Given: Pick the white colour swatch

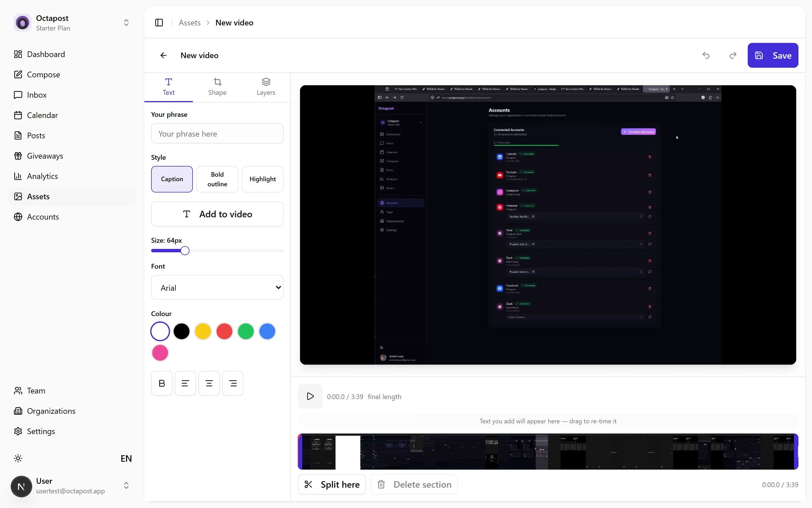Looking at the screenshot, I should pyautogui.click(x=160, y=331).
